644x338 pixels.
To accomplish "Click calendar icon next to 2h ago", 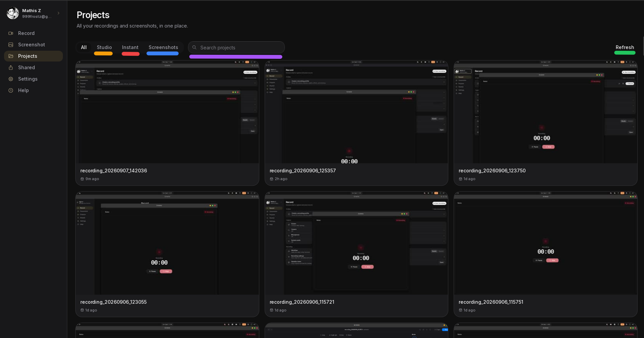I will click(x=271, y=179).
